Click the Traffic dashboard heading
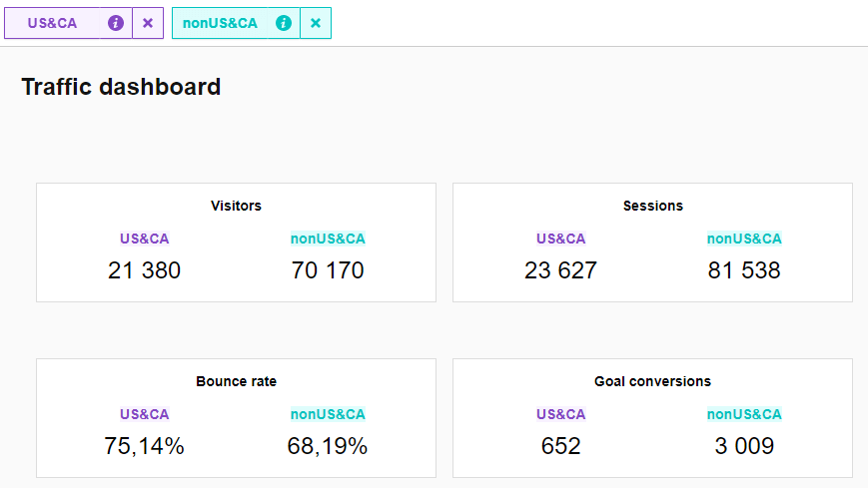Screen dimensions: 868x488 pyautogui.click(x=121, y=87)
